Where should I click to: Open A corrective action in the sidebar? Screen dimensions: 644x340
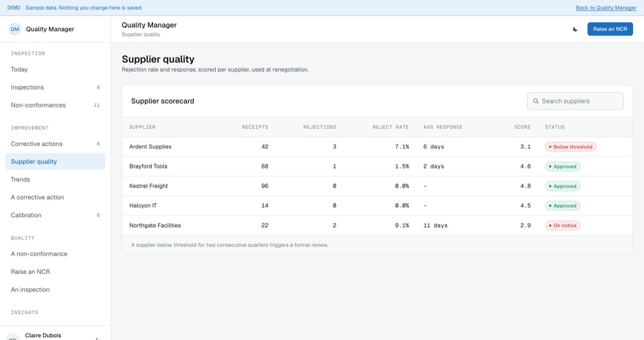pos(55,197)
